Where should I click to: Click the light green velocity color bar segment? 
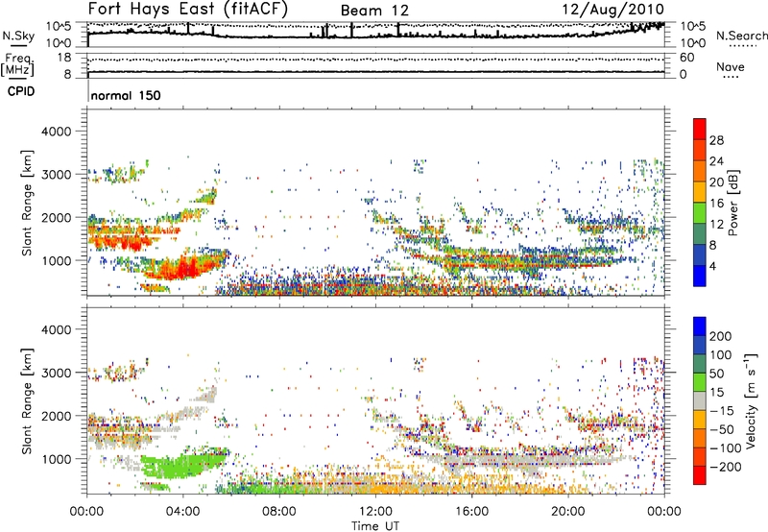click(700, 382)
